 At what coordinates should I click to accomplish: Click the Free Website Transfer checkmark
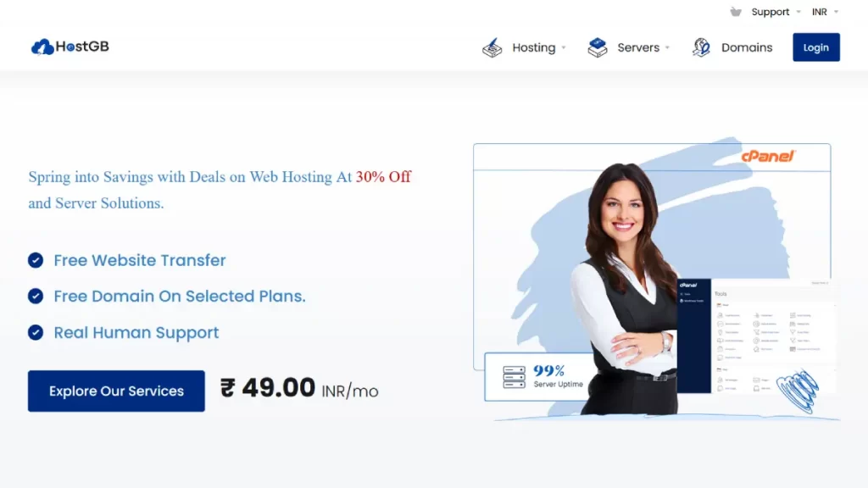(36, 260)
